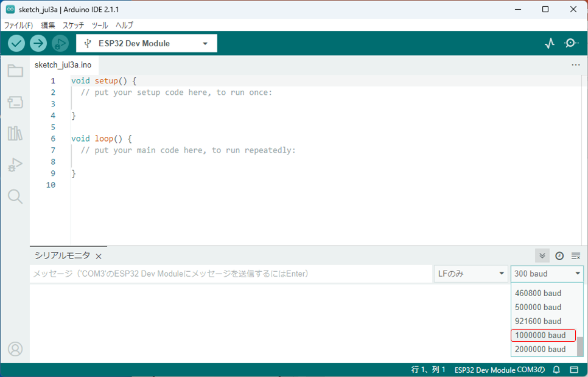Open the Serial Plotter icon
Viewport: 588px width, 377px height.
[x=550, y=43]
